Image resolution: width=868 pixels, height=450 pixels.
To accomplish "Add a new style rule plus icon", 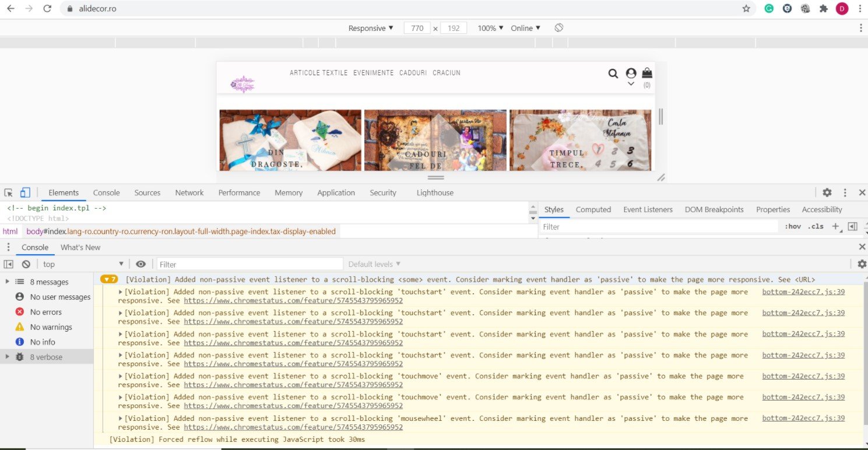I will tap(835, 226).
